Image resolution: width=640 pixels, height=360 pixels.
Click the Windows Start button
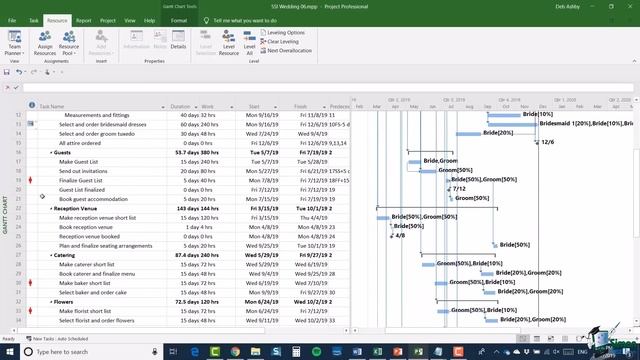point(10,351)
